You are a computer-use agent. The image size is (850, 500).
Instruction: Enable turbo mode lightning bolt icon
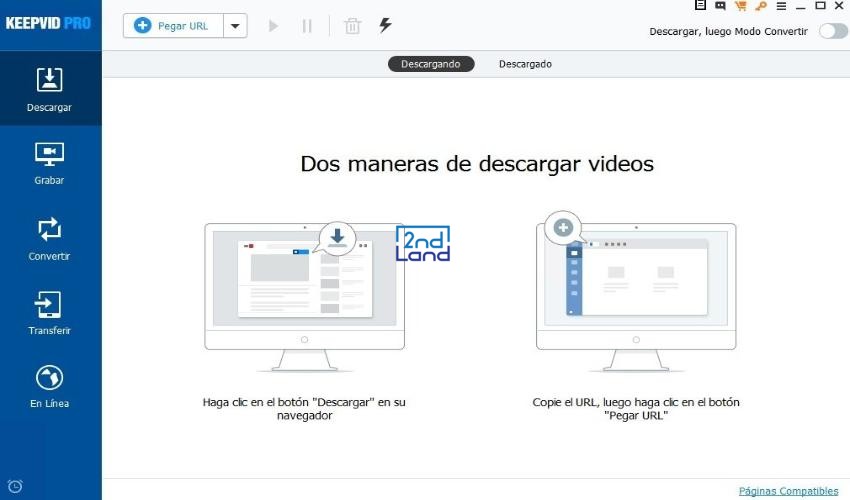[385, 25]
